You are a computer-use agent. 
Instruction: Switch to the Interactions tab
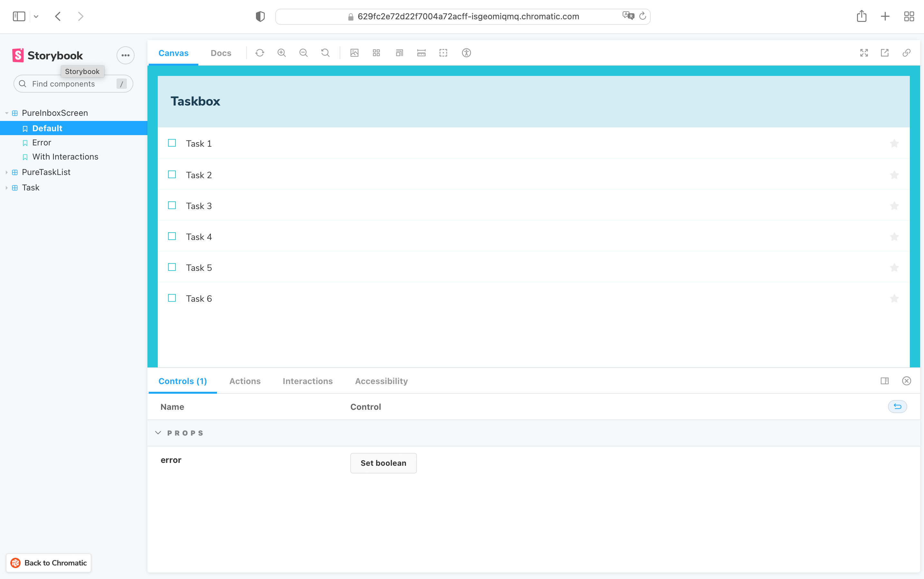click(308, 381)
